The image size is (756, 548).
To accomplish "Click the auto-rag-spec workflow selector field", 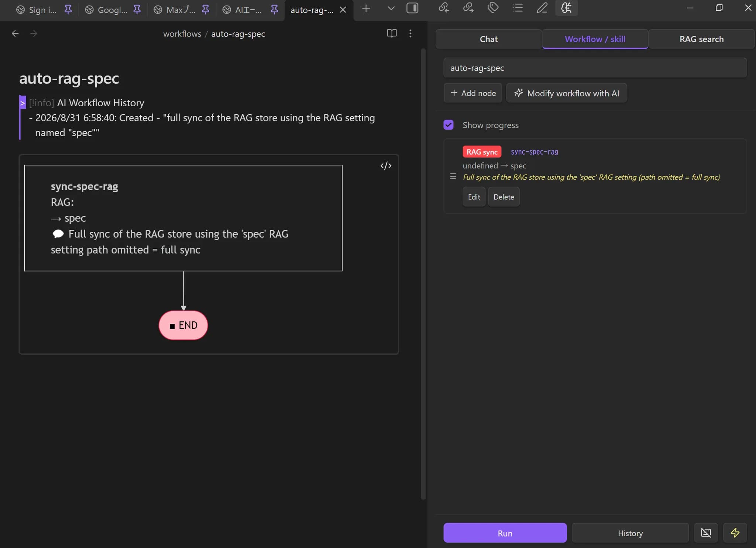I will click(595, 68).
